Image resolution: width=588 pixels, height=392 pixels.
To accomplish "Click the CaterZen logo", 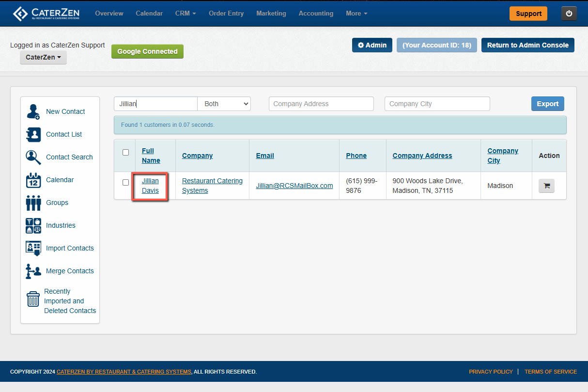I will click(46, 14).
